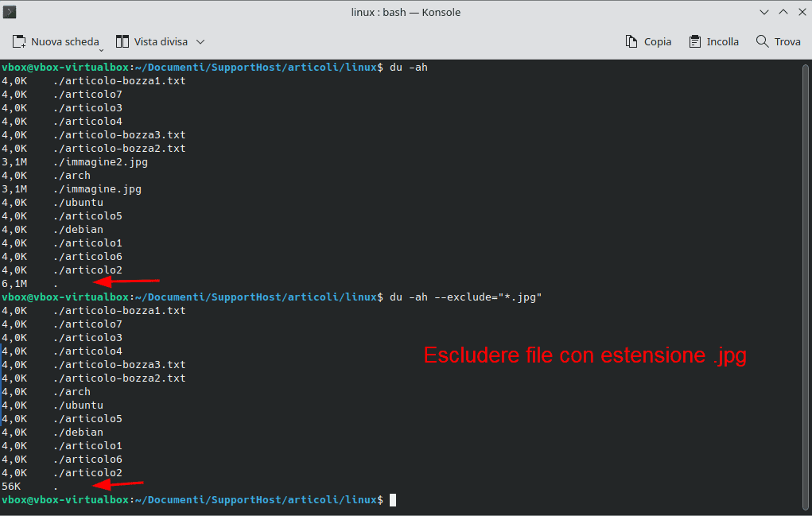
Task: Click the Incolla paste icon
Action: pos(695,41)
